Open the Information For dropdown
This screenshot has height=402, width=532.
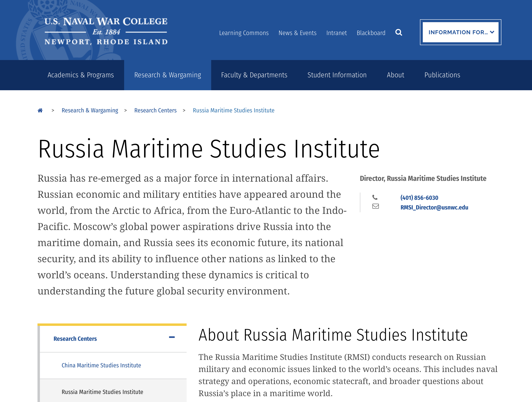[x=460, y=32]
